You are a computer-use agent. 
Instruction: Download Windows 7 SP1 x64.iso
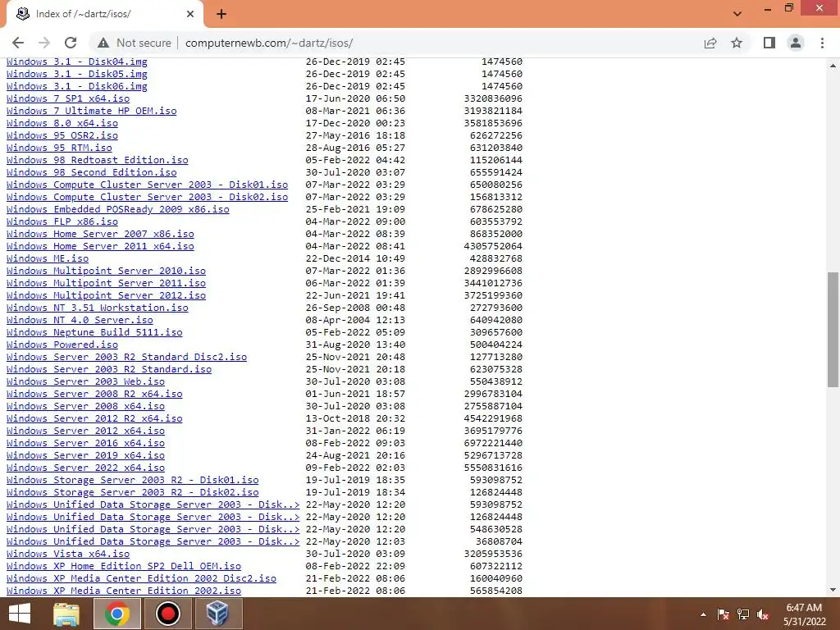coord(68,98)
